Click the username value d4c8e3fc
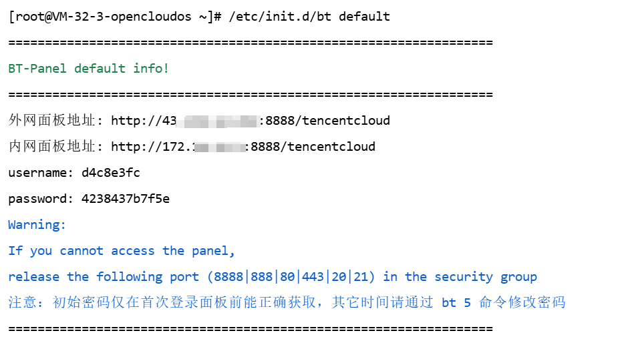Viewport: 644px width, 345px height. (110, 173)
